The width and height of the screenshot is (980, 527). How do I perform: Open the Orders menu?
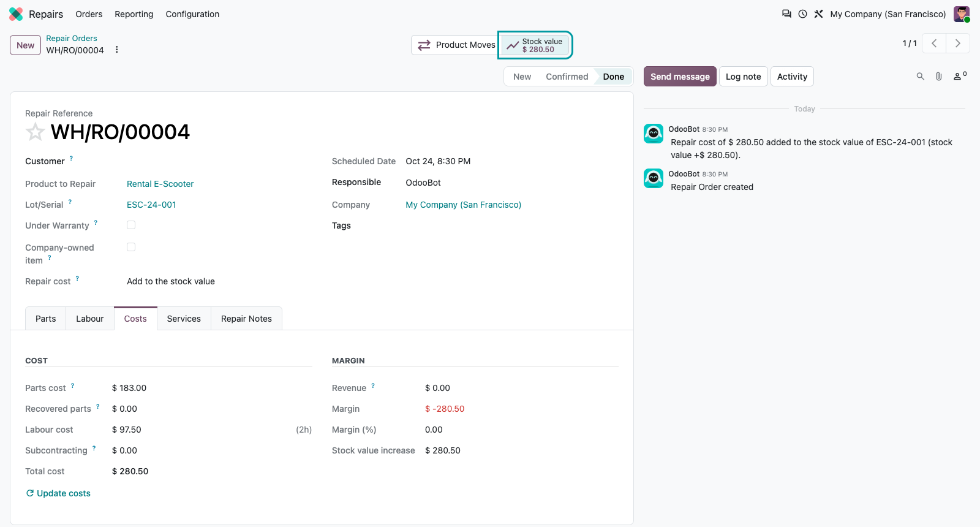(89, 14)
